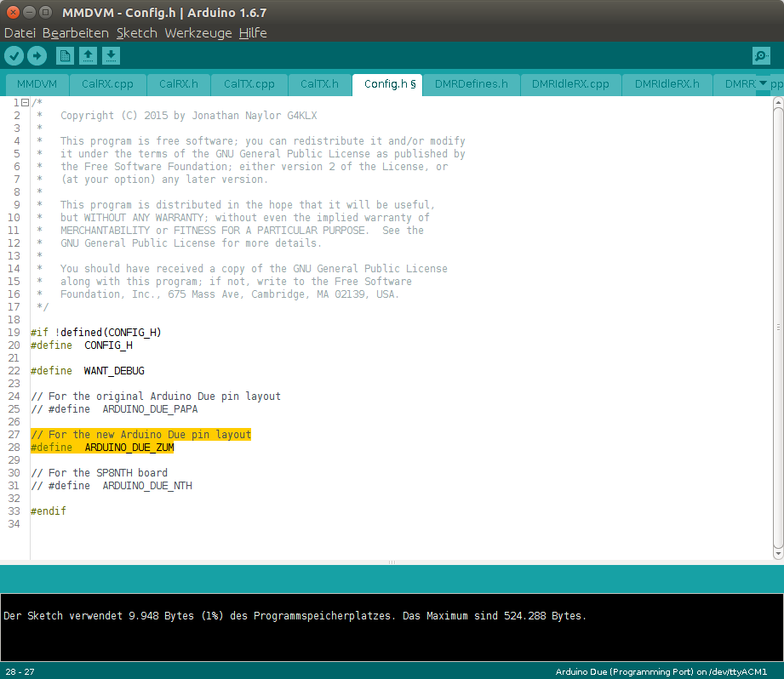Click the console message about Programmspeicherplatzes
Screen dimensions: 784x679
(295, 615)
